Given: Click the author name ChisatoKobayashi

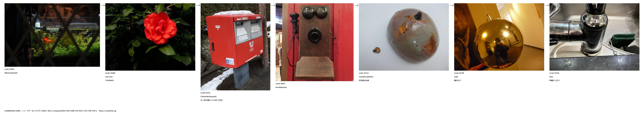Looking at the screenshot, I should [x=209, y=96].
